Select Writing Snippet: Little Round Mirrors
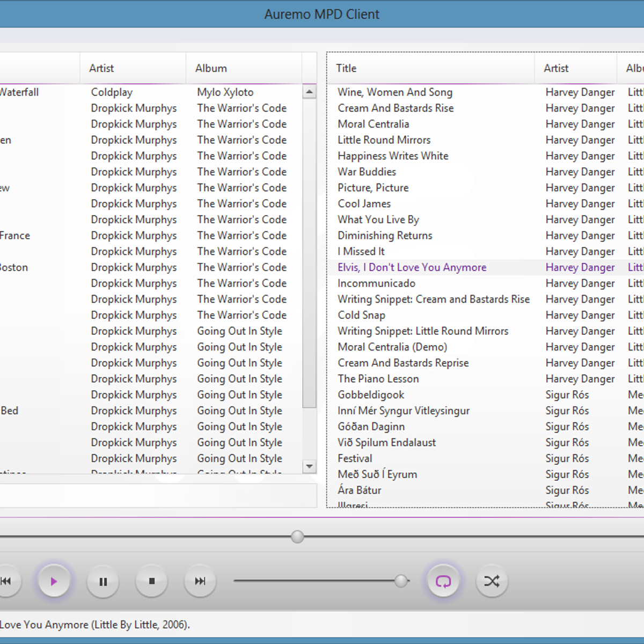The image size is (644, 644). 486,331
